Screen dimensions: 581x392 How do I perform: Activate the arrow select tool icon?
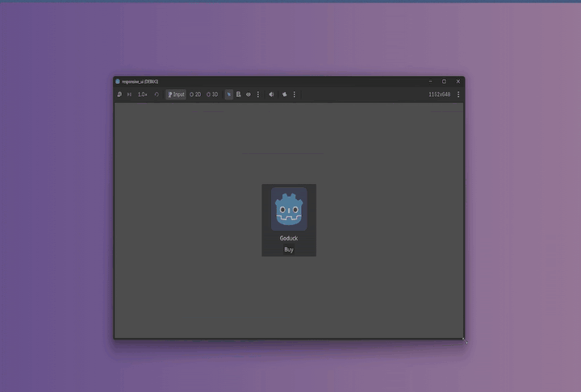click(x=229, y=94)
